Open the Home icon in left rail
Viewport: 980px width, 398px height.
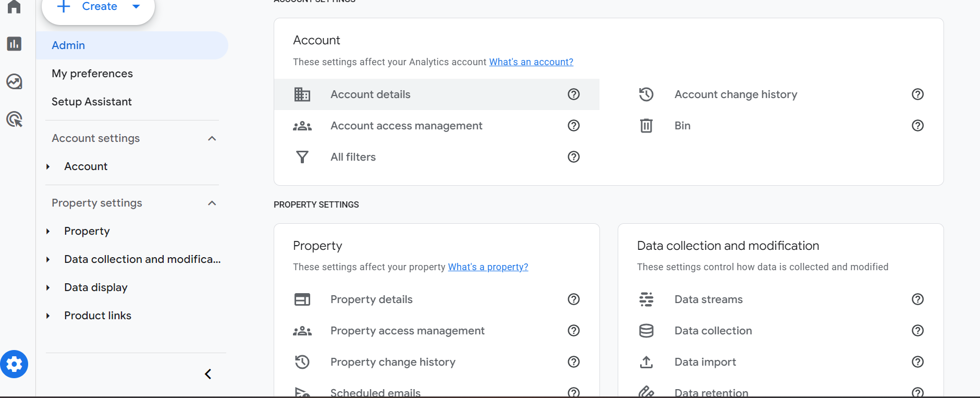[x=14, y=7]
